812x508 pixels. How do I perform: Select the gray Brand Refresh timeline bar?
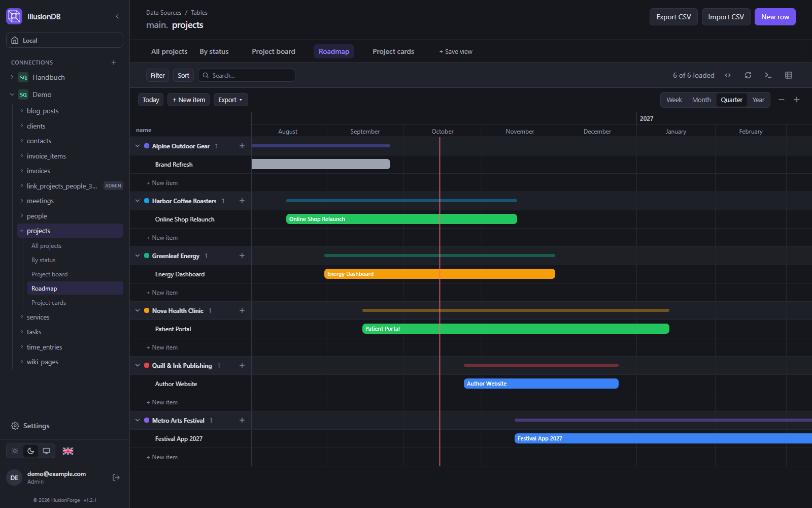(x=321, y=164)
